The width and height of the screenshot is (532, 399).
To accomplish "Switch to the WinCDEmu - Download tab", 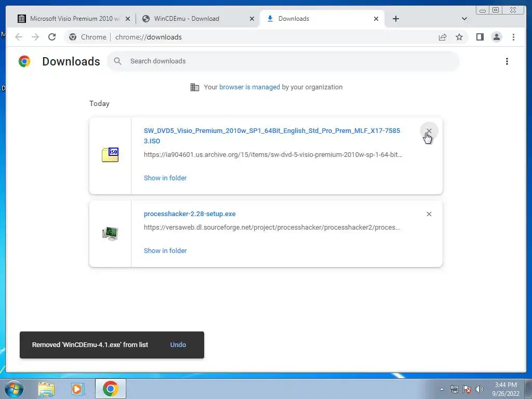I will tap(198, 19).
